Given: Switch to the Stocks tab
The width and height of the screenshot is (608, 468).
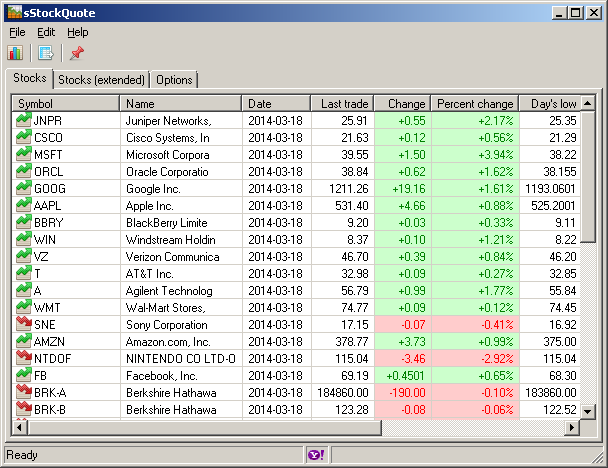Looking at the screenshot, I should pyautogui.click(x=29, y=78).
